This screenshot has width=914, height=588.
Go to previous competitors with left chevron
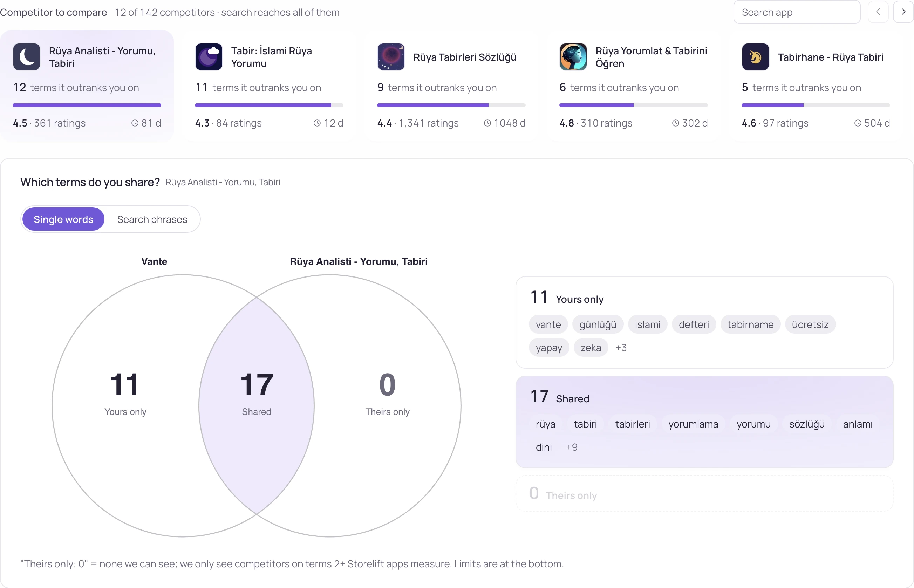pyautogui.click(x=878, y=12)
